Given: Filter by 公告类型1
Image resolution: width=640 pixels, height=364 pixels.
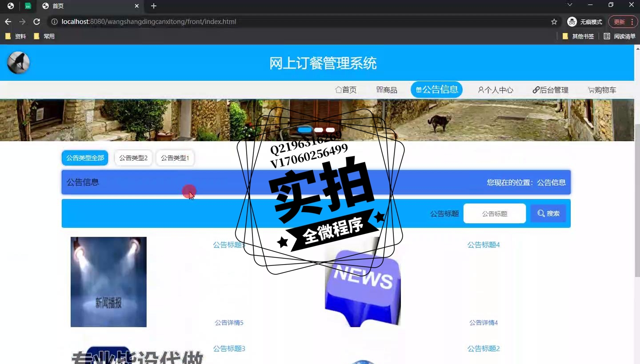Looking at the screenshot, I should point(175,158).
